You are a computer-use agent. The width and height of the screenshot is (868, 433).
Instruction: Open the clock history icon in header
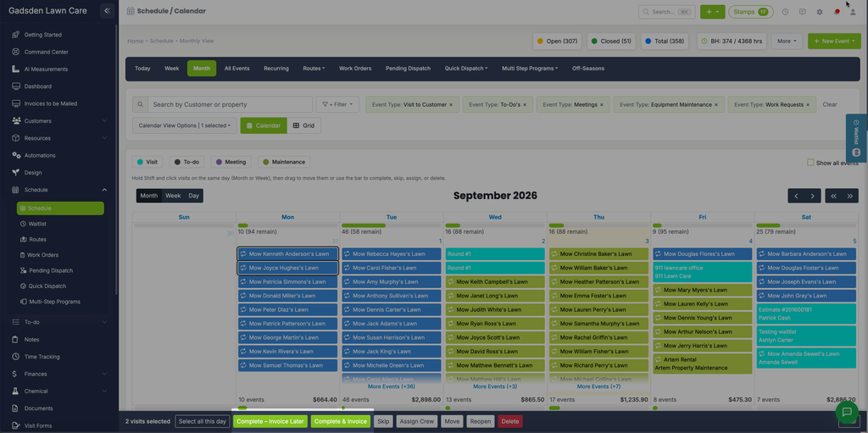click(x=785, y=12)
